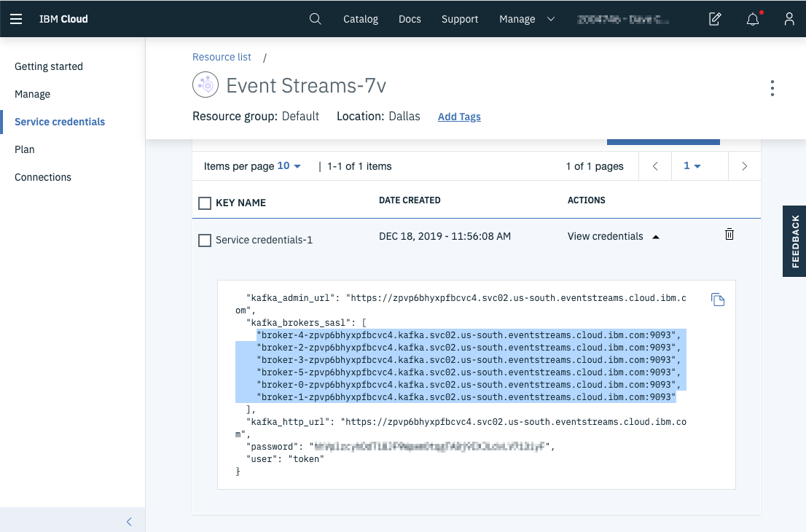
Task: Click Location: Dallas text
Action: pyautogui.click(x=378, y=116)
